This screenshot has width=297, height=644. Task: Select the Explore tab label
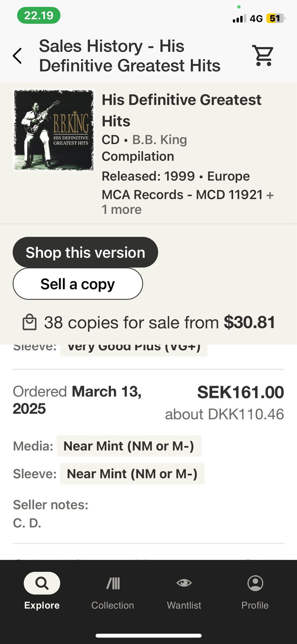42,605
